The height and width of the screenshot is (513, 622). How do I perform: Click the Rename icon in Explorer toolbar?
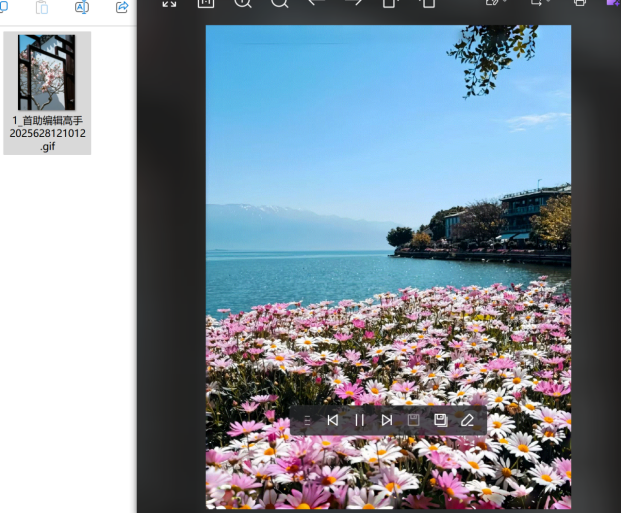click(x=82, y=7)
